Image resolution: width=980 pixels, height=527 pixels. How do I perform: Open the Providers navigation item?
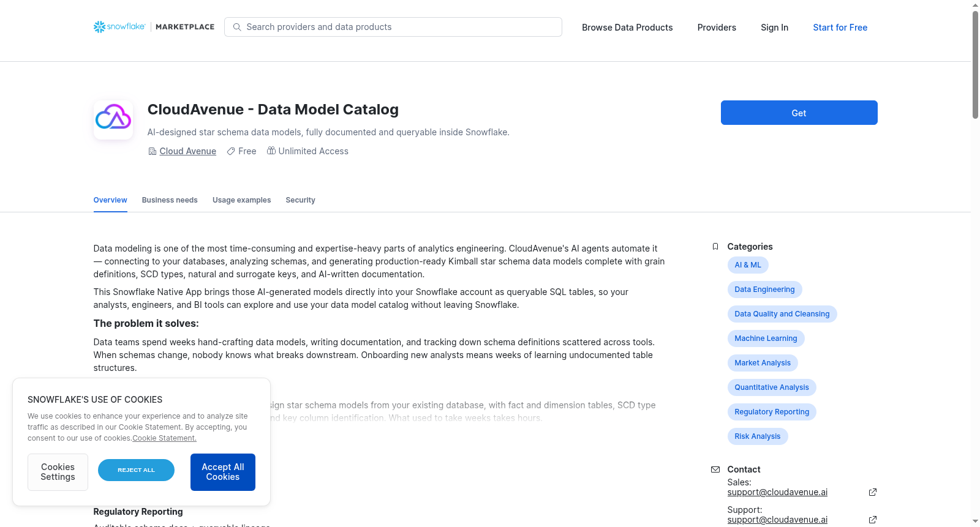[717, 28]
